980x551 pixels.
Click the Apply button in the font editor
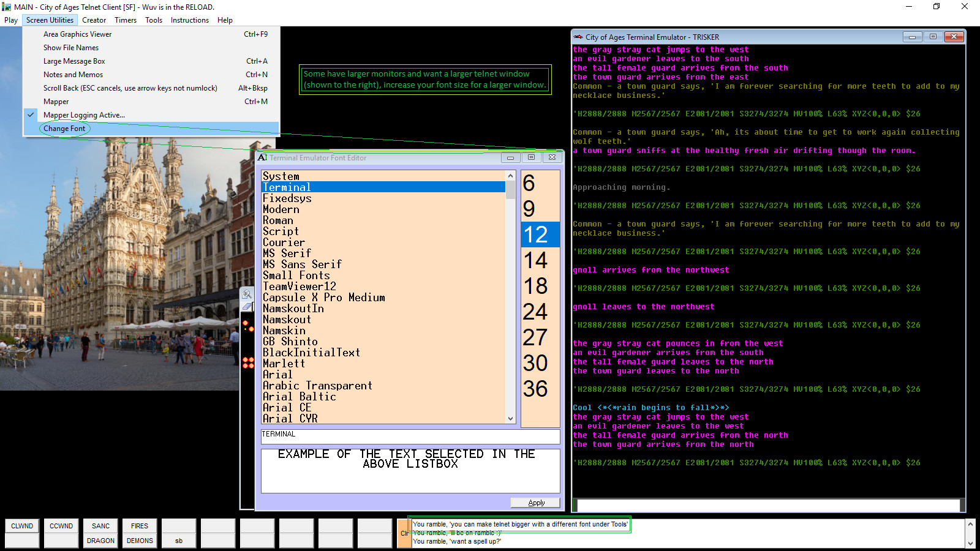535,502
